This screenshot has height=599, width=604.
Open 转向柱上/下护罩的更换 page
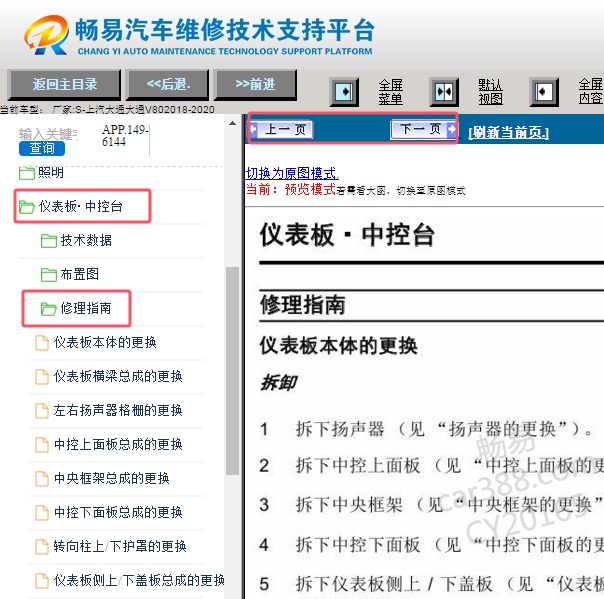tap(120, 547)
